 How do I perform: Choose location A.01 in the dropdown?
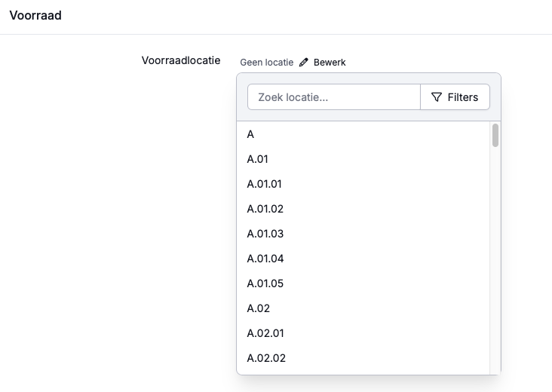coord(258,159)
